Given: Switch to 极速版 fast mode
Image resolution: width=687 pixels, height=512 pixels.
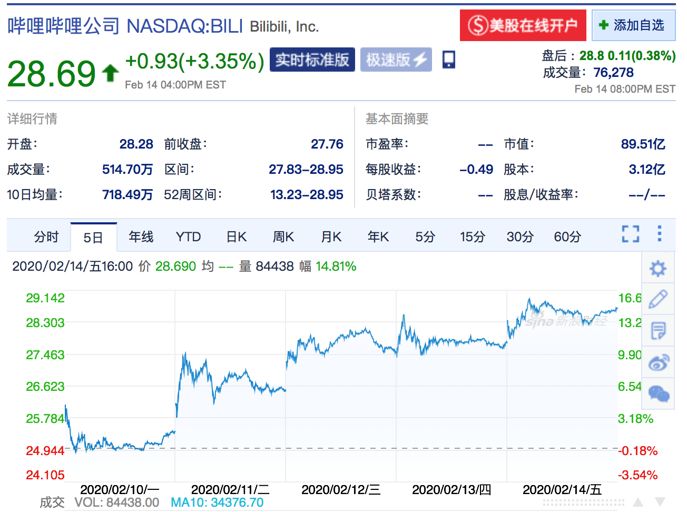Looking at the screenshot, I should point(396,60).
